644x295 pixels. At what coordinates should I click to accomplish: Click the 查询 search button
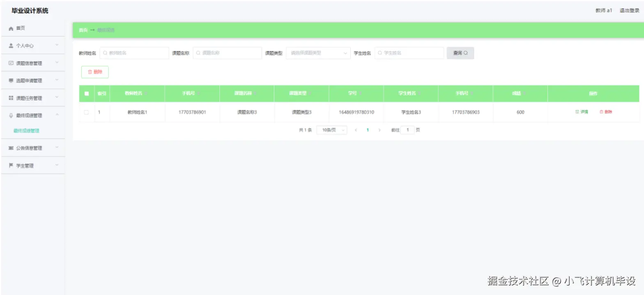click(460, 53)
